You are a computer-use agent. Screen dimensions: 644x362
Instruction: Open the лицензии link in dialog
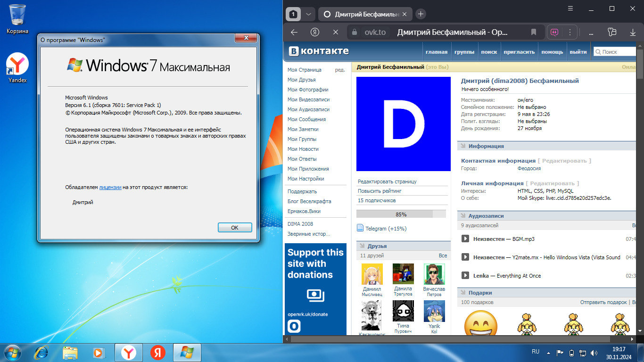[110, 187]
